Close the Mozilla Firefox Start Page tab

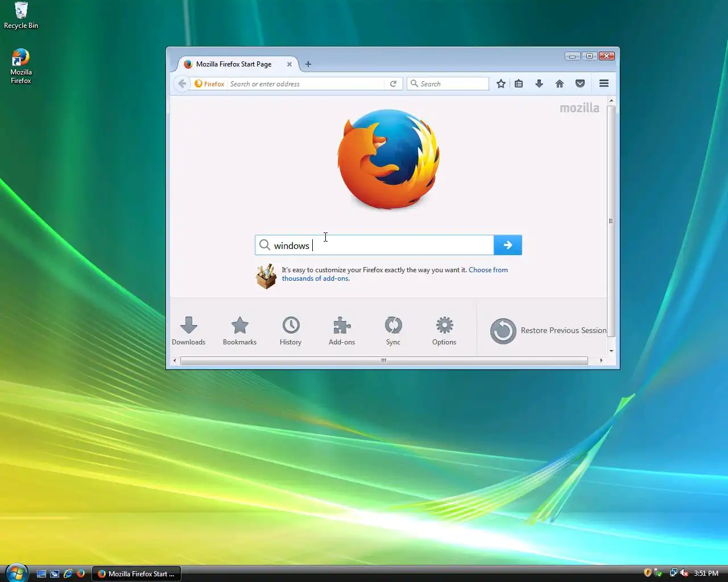pos(289,64)
